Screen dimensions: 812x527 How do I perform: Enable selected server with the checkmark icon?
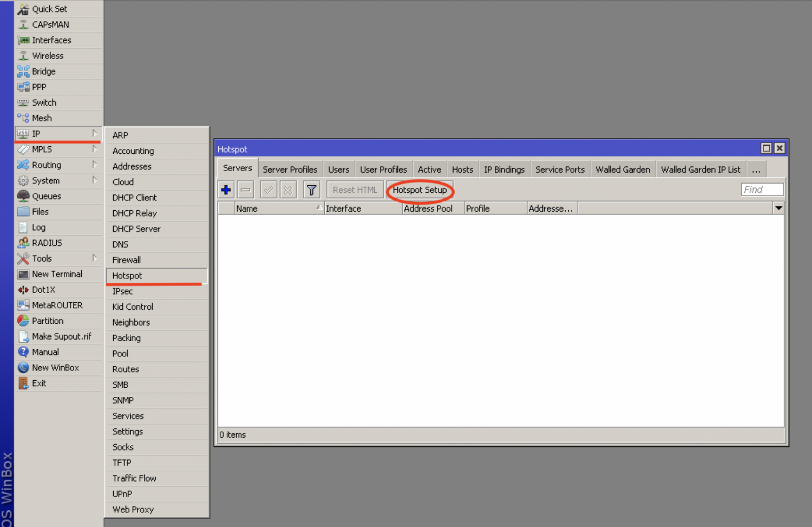pyautogui.click(x=269, y=189)
